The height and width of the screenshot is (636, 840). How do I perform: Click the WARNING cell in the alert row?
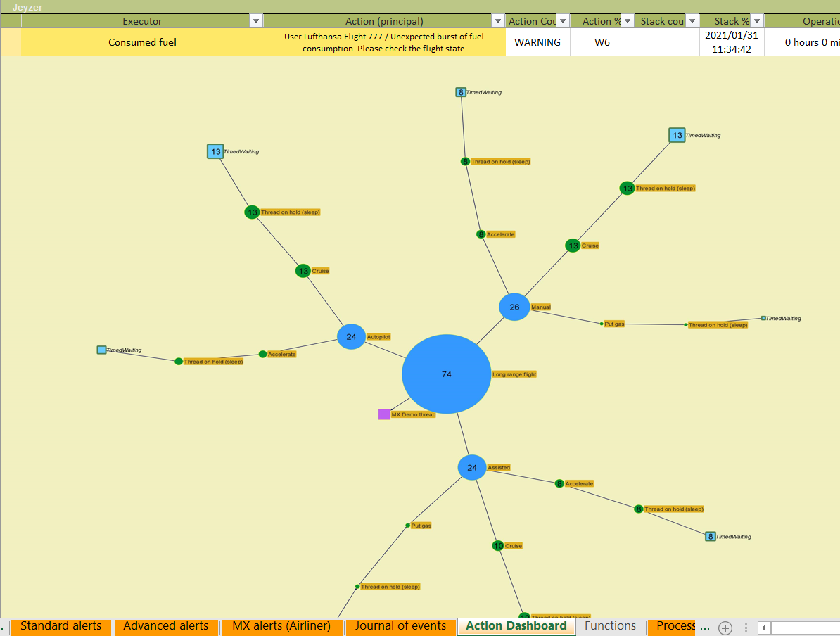[x=537, y=42]
